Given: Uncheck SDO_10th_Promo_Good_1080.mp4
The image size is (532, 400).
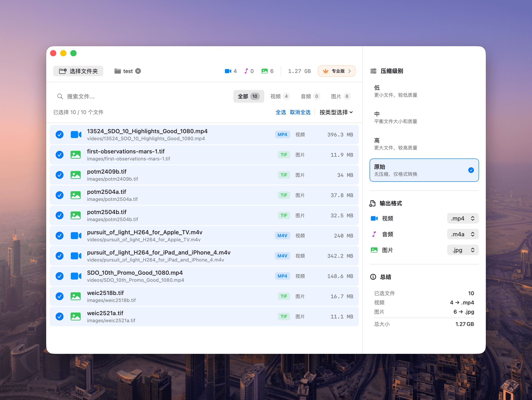Looking at the screenshot, I should 60,276.
